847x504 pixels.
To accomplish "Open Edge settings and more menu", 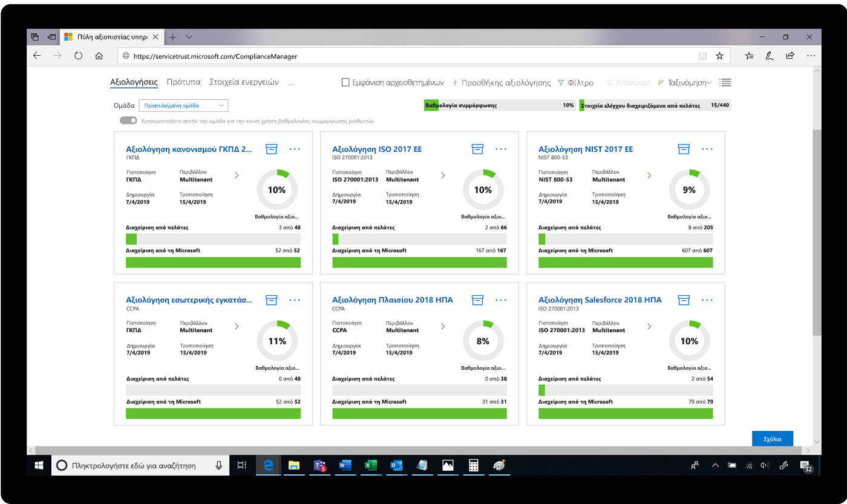I will (810, 56).
